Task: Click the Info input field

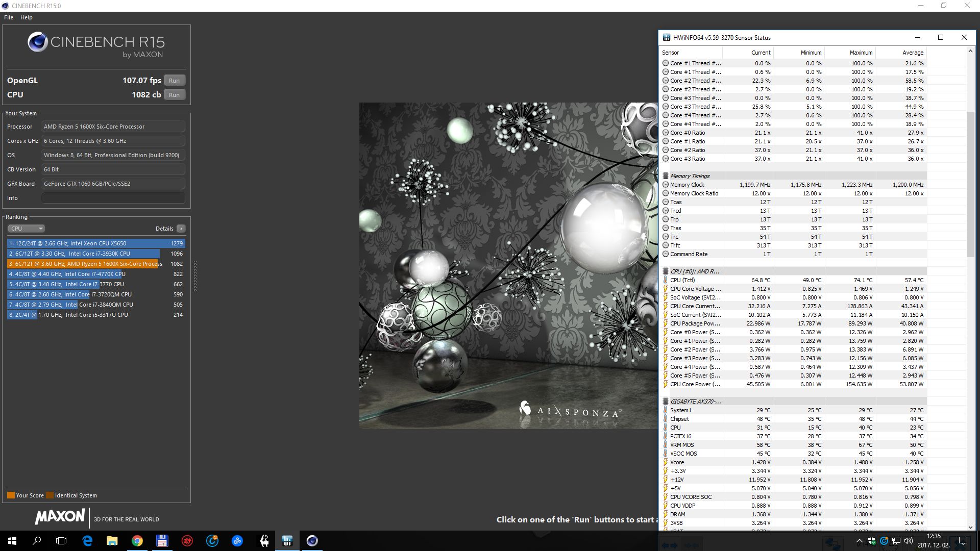Action: (x=113, y=198)
